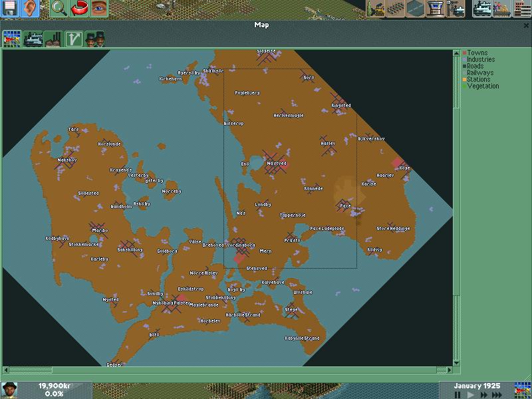Viewport: 532px width, 399px height.
Task: Click the Bandholm town label on map
Action: (x=121, y=206)
